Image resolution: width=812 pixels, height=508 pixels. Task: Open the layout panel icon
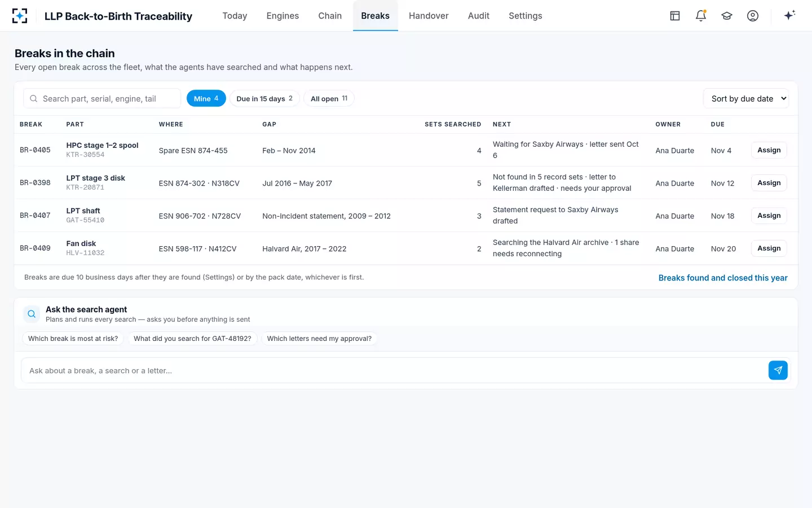[675, 16]
